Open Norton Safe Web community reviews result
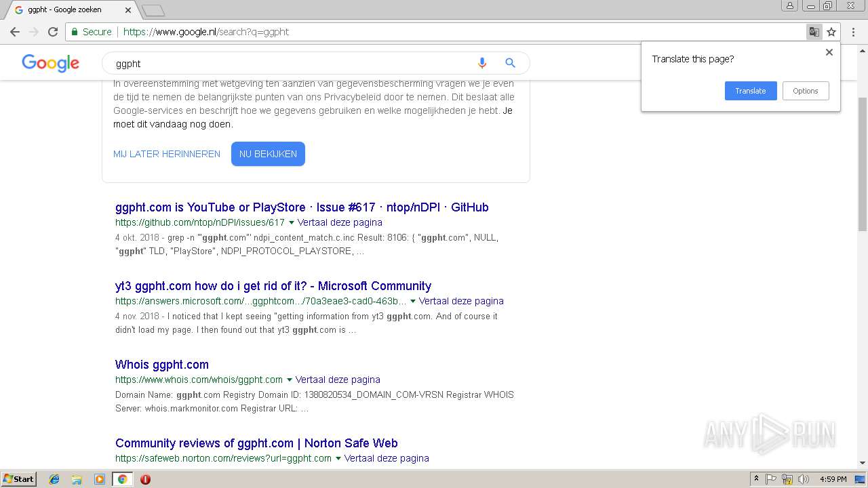This screenshot has width=868, height=488. 256,443
